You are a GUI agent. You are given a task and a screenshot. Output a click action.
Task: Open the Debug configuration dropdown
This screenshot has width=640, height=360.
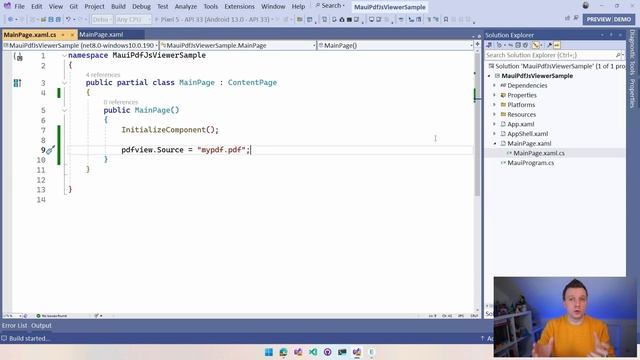pyautogui.click(x=102, y=19)
